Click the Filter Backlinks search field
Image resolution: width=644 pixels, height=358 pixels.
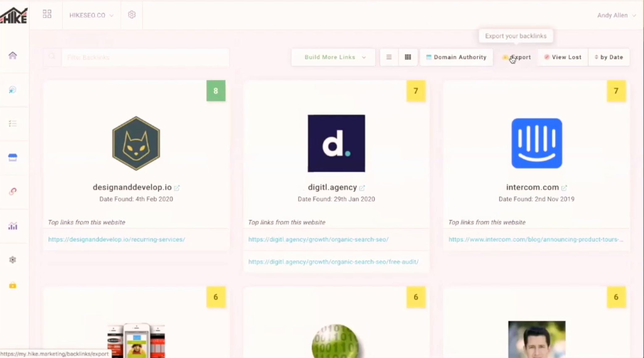coord(145,57)
